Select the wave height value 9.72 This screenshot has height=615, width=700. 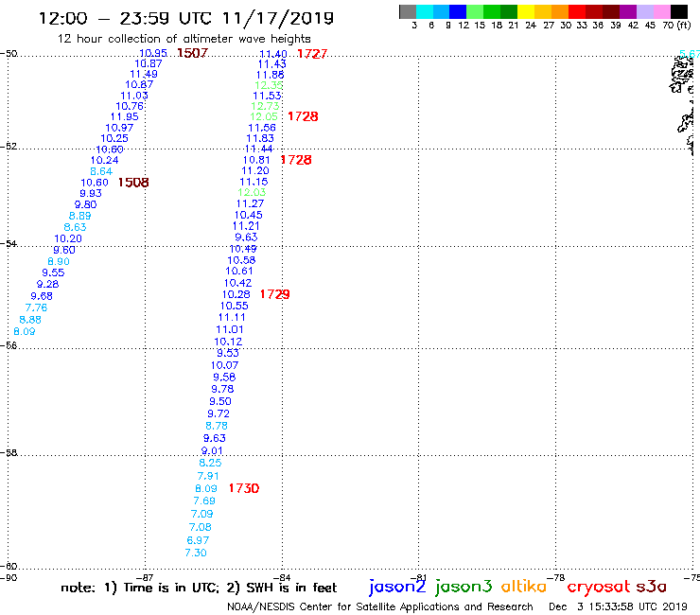(219, 414)
